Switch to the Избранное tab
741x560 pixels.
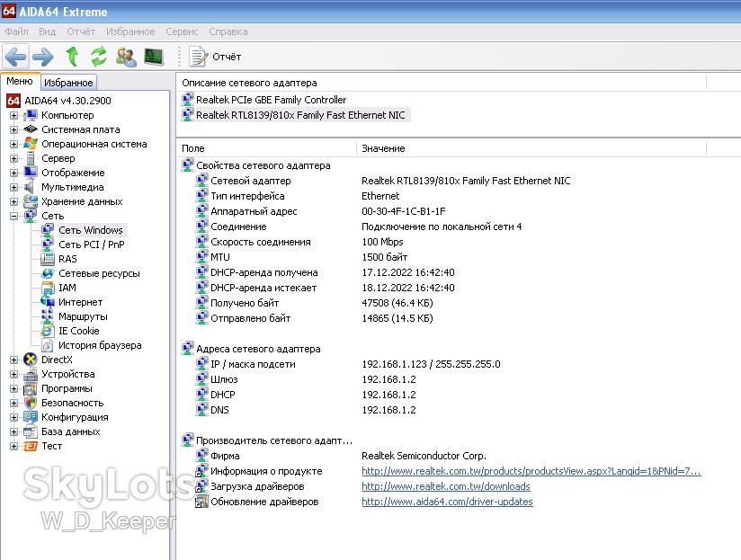pyautogui.click(x=68, y=83)
